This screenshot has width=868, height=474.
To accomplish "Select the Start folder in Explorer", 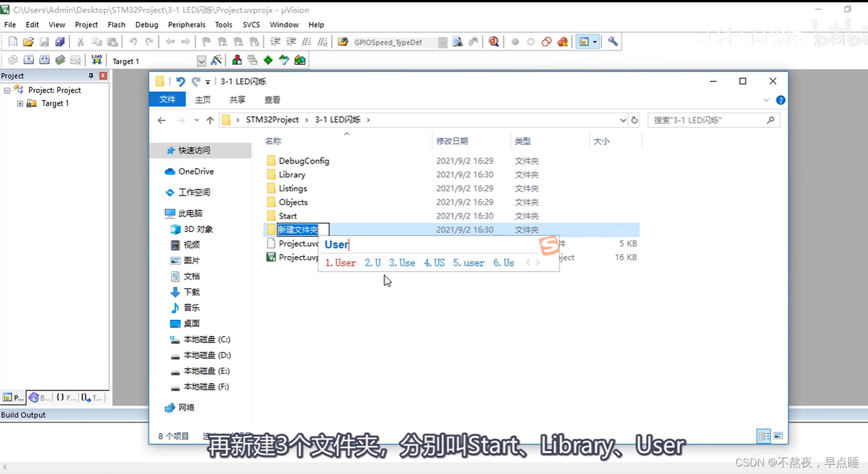I will tap(288, 216).
